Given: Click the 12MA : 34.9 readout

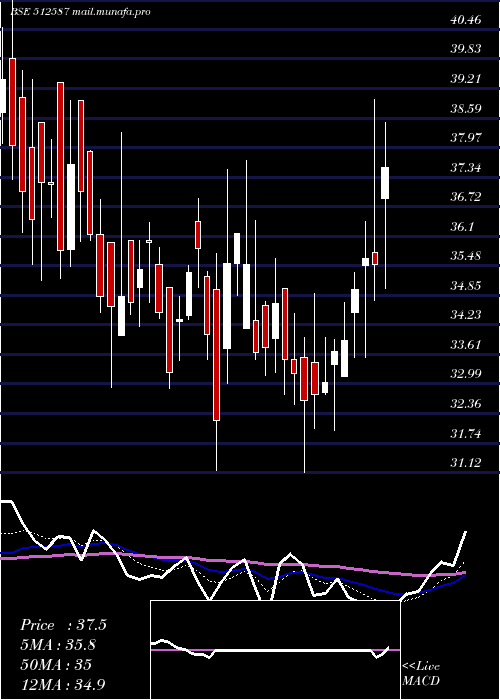Looking at the screenshot, I should 63,684.
